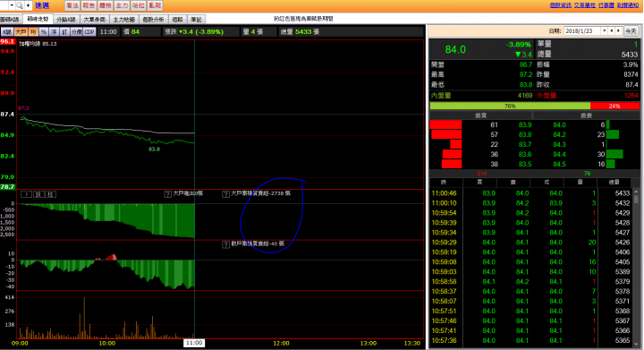The width and height of the screenshot is (644, 350).
Task: Toggle the 訂 button
Action: point(64,31)
